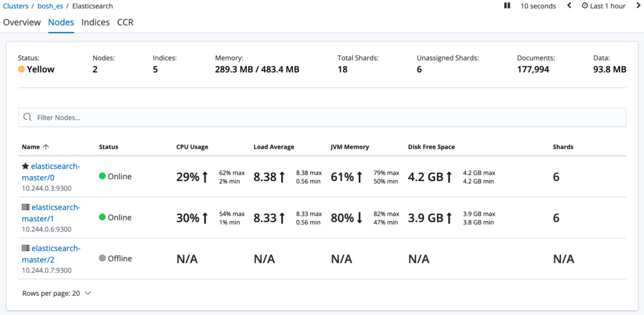Viewport: 644px width, 315px height.
Task: Sort by Disk Free Space column header
Action: [431, 146]
